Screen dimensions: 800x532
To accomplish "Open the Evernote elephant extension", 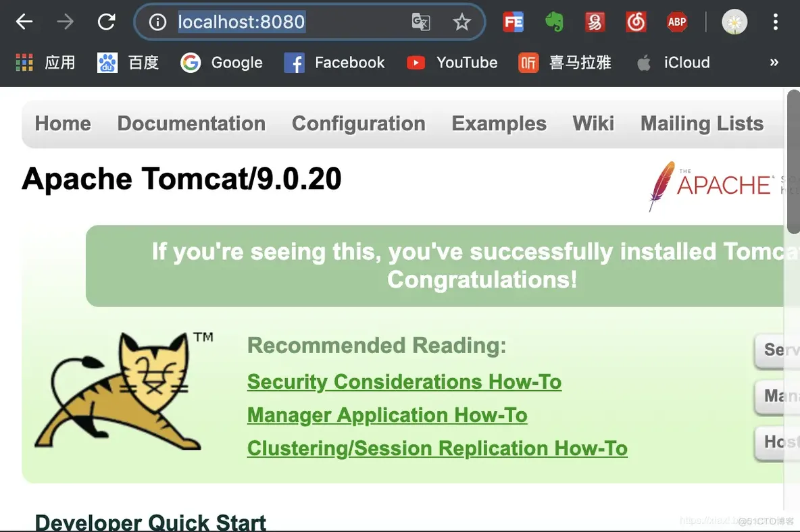I will [554, 22].
